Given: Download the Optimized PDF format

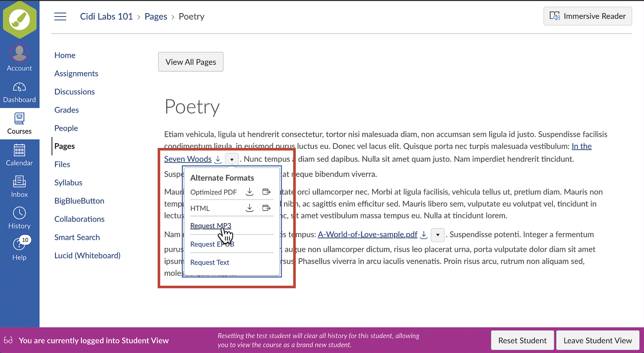Looking at the screenshot, I should click(249, 192).
